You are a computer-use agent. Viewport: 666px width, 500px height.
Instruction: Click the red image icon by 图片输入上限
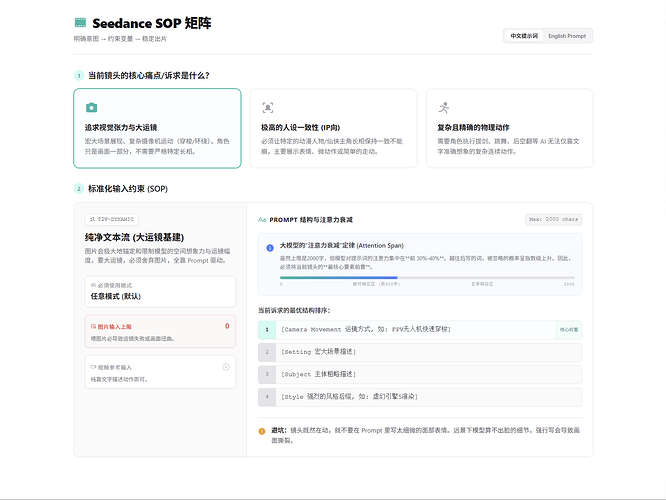(93, 327)
